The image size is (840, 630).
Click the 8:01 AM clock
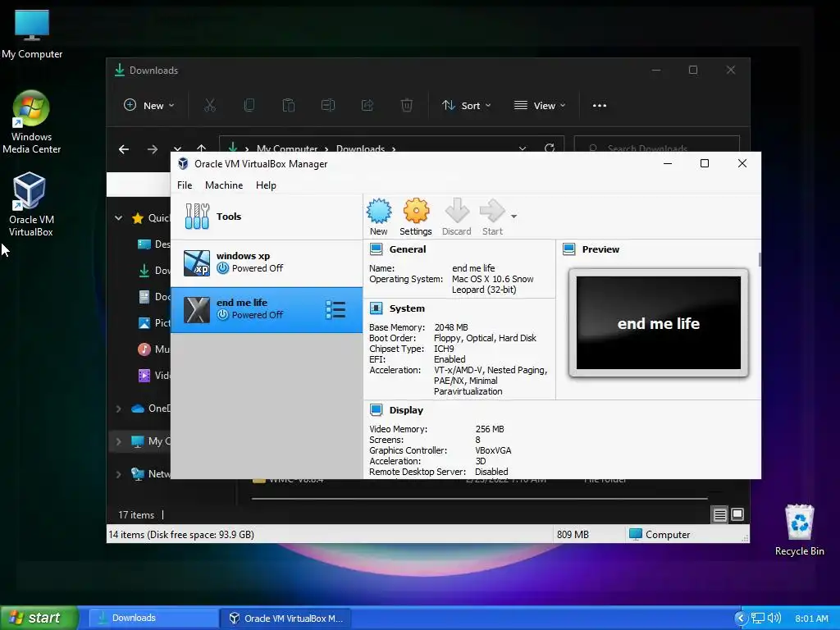tap(811, 619)
